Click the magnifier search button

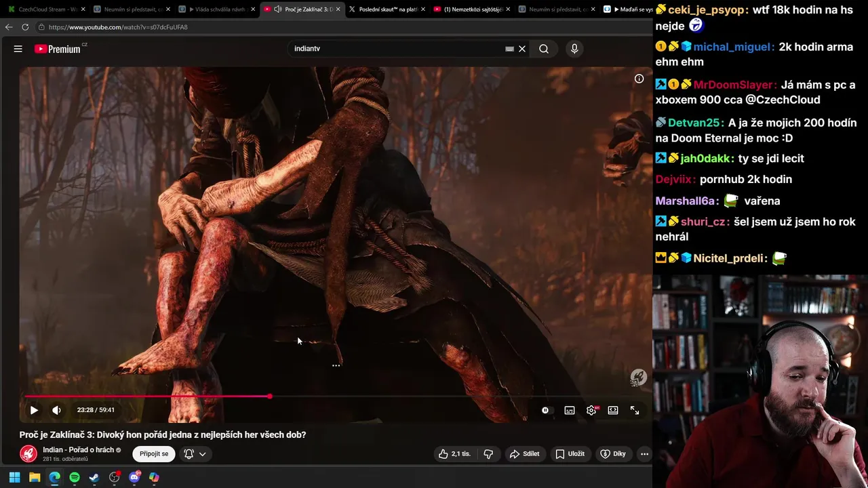[544, 49]
